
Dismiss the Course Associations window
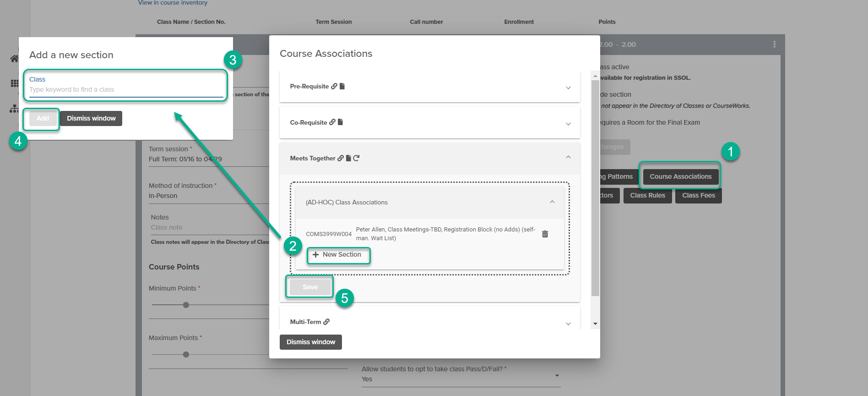coord(311,342)
